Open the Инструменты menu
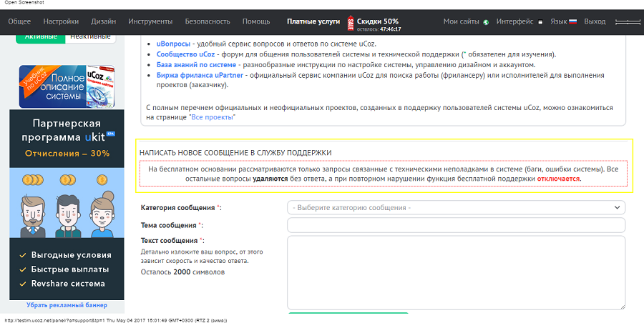The image size is (644, 323). coord(150,21)
